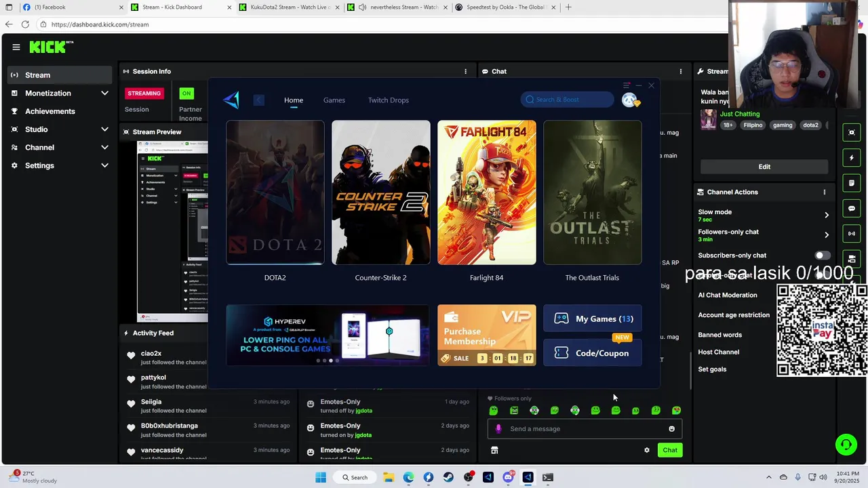This screenshot has height=488, width=868.
Task: Select the Counter-Strike 2 game card
Action: pos(381,192)
